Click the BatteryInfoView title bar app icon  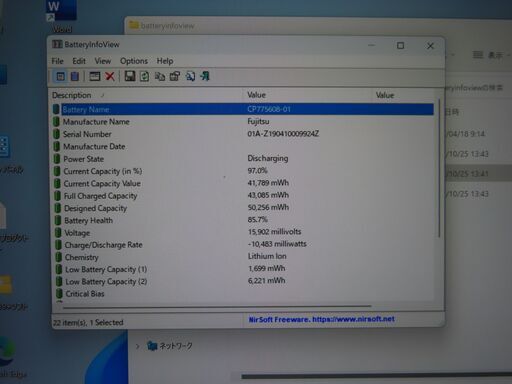[x=57, y=44]
